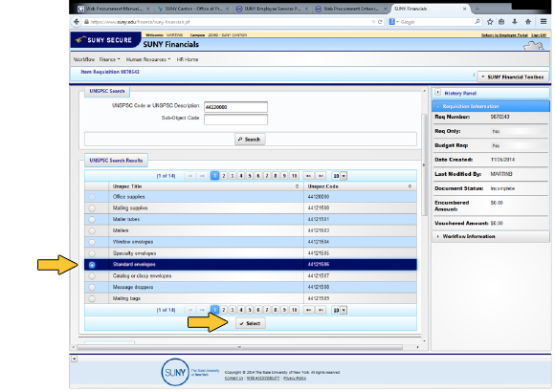Select the Catalog or clasp envelopes radio

tap(92, 276)
